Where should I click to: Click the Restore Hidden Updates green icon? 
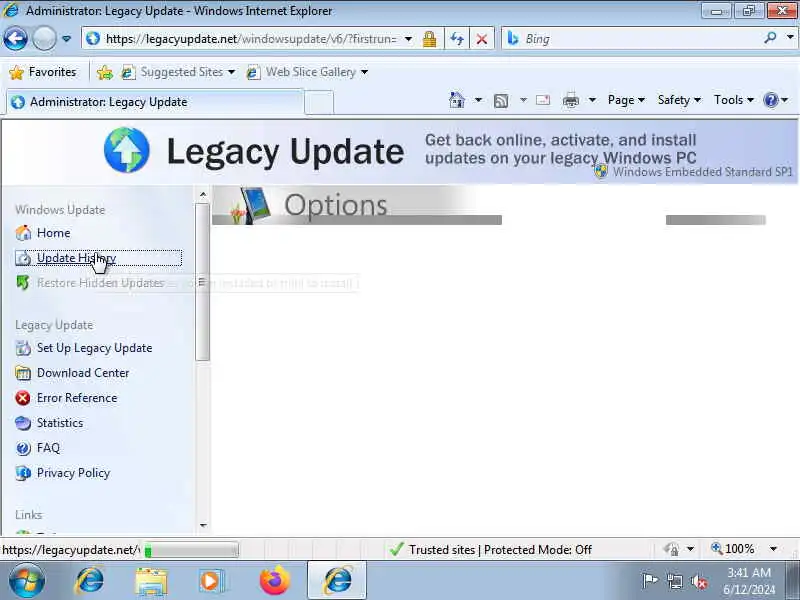(x=23, y=283)
